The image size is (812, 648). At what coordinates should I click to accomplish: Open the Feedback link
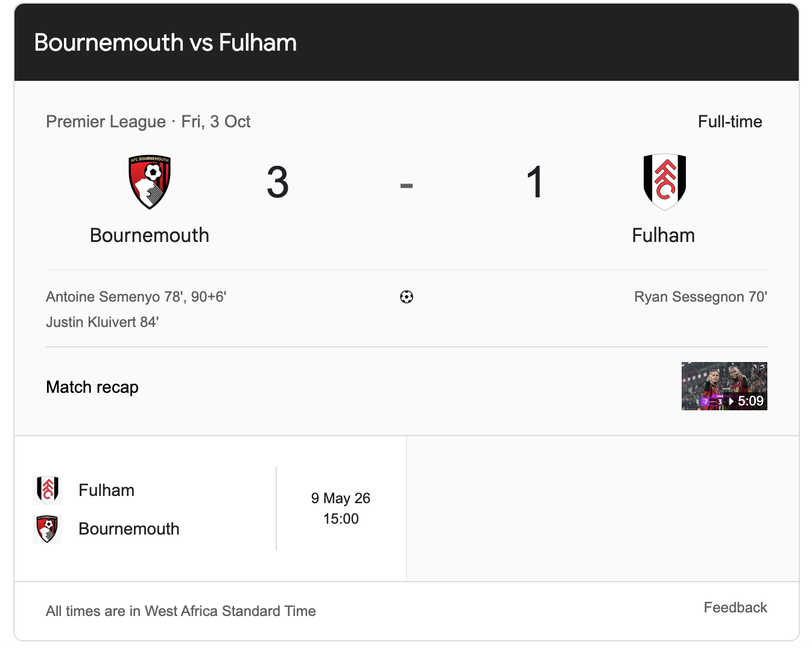(735, 608)
